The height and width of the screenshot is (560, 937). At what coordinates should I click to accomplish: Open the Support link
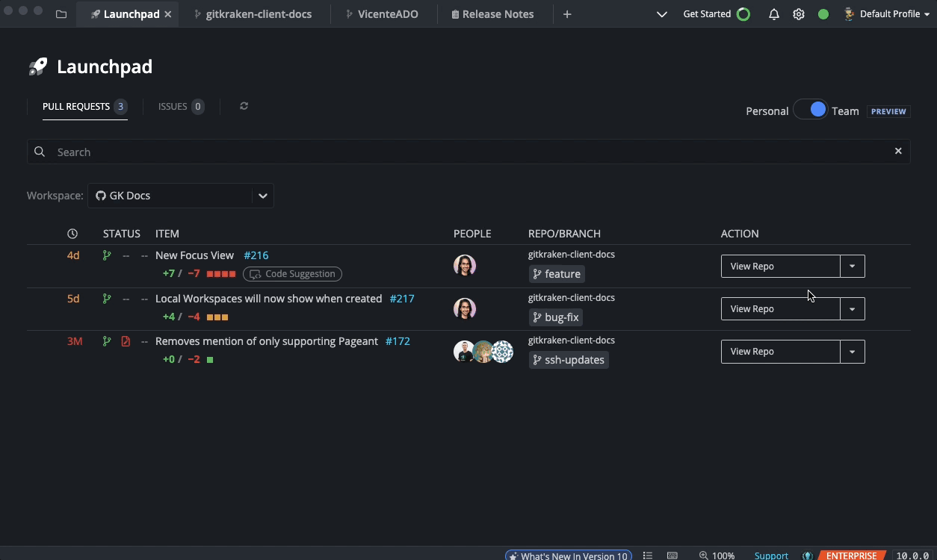[771, 556]
